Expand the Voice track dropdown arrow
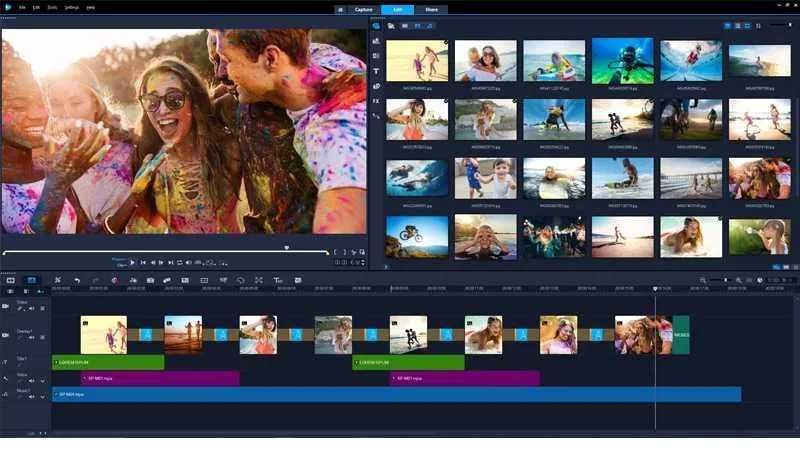Image resolution: width=800 pixels, height=450 pixels. [42, 381]
